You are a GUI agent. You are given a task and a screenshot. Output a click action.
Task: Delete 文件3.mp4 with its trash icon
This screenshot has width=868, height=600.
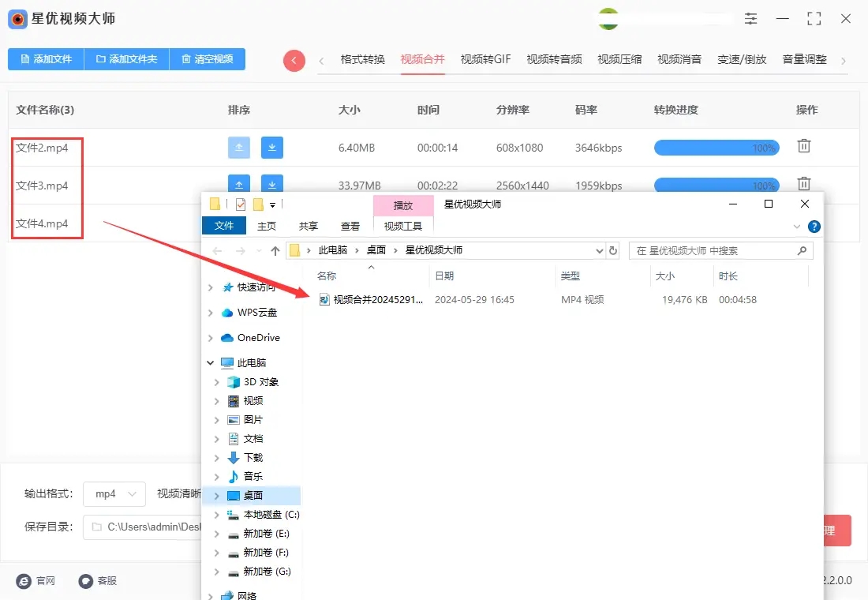pos(803,183)
